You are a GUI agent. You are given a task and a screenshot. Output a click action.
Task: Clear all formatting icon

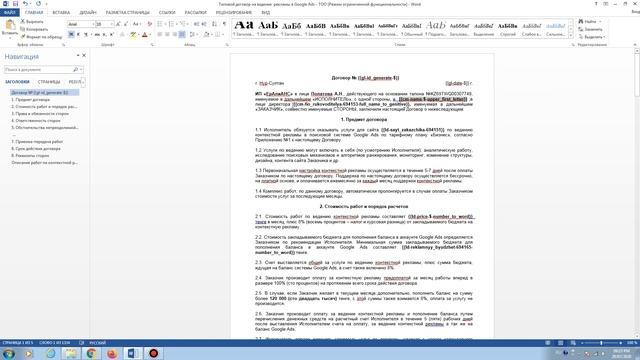[149, 24]
